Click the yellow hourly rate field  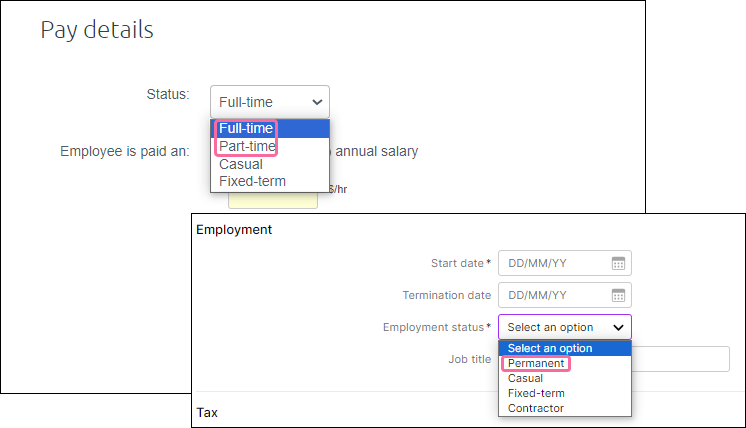pos(273,200)
